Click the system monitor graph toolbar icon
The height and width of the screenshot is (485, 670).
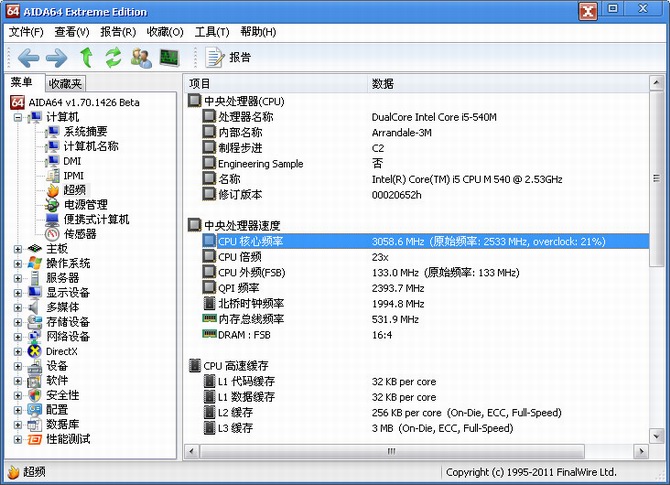tap(169, 57)
